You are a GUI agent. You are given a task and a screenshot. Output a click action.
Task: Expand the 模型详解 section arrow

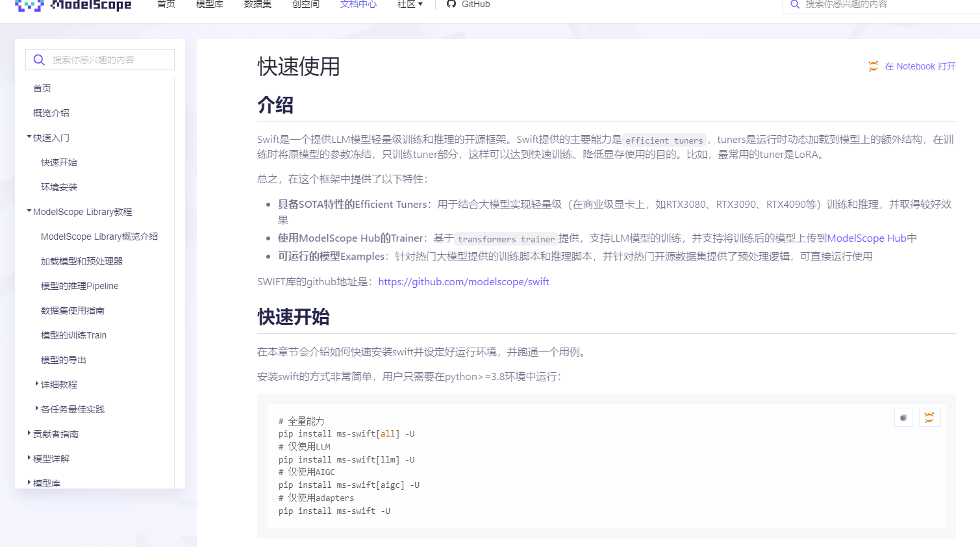coord(29,458)
